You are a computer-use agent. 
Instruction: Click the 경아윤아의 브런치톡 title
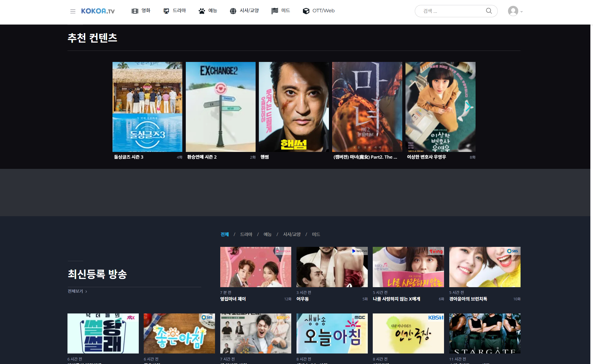(x=468, y=299)
